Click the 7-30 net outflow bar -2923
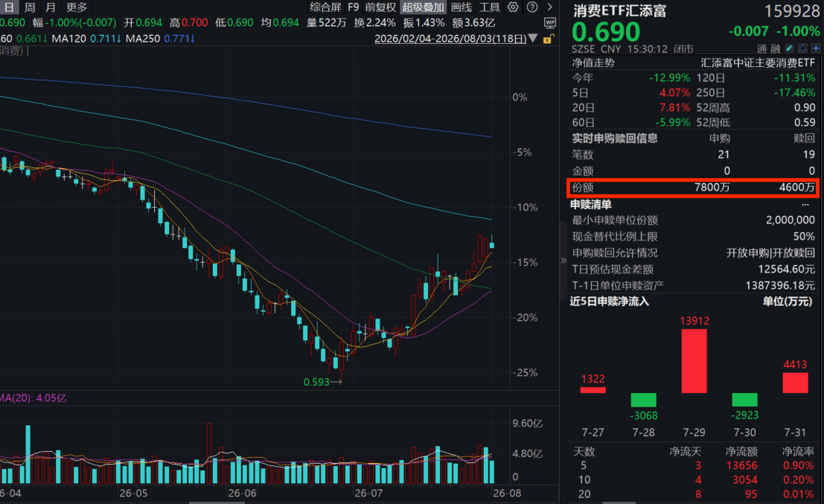Screen dimensions: 824x504 pos(744,400)
